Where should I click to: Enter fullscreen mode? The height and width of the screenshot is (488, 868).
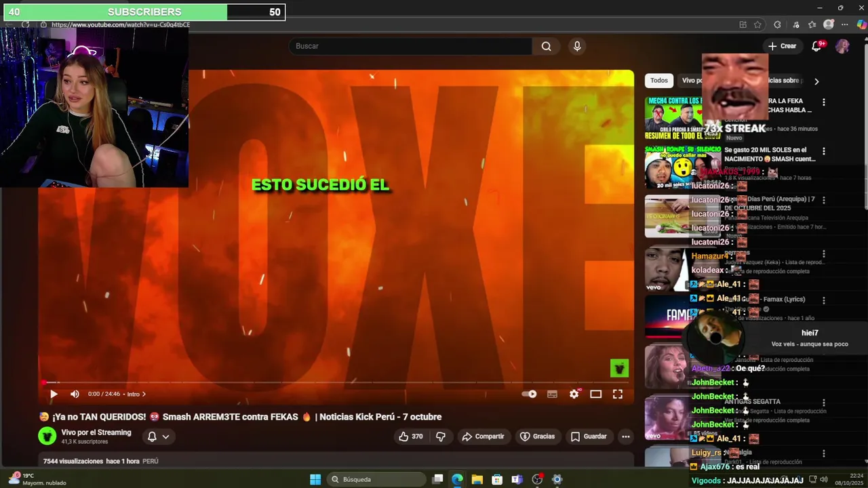point(617,394)
